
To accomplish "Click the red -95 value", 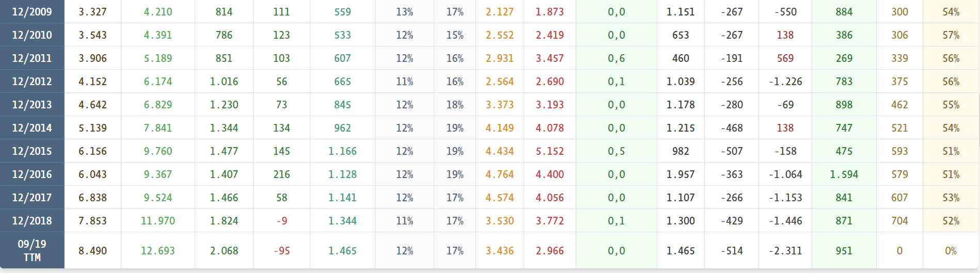I will point(282,251).
